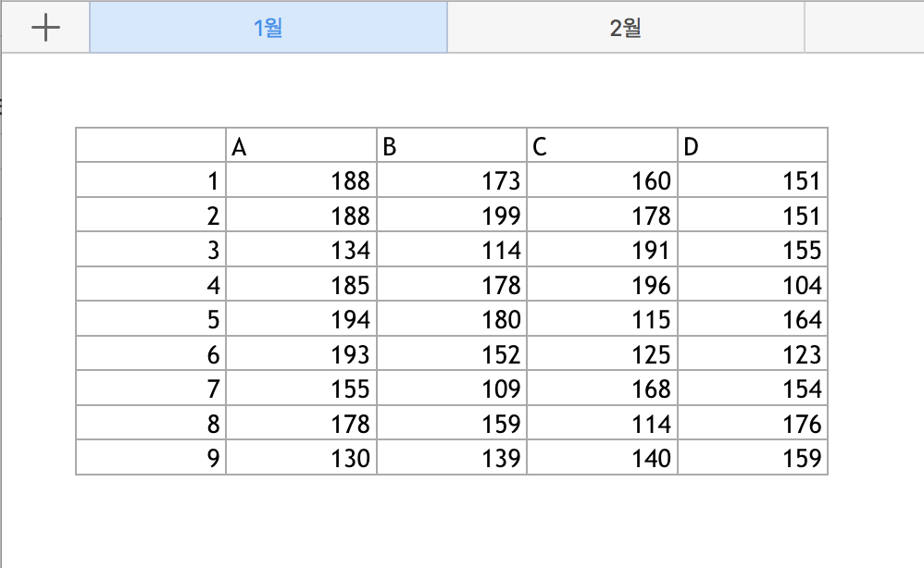Select column header B cell

452,145
